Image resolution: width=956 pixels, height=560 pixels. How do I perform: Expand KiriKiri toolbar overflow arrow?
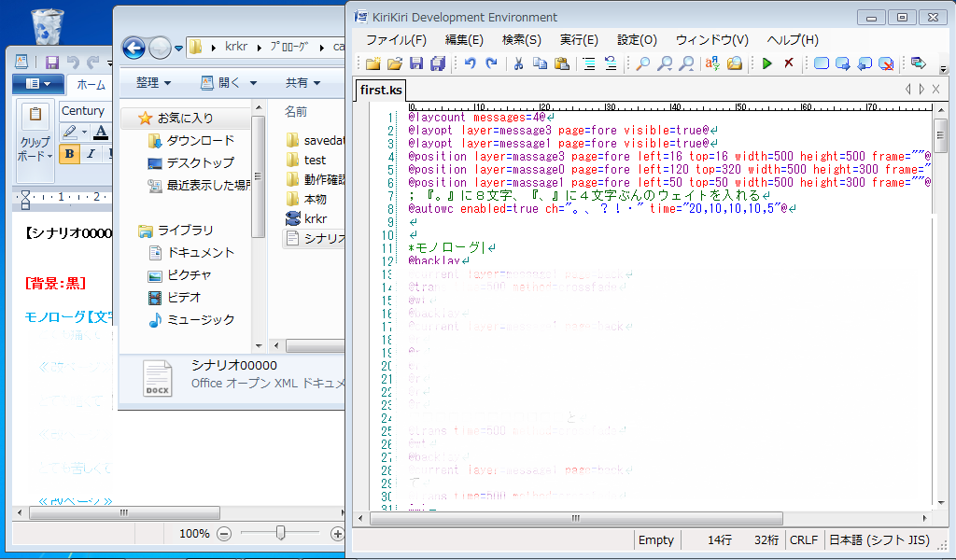click(x=943, y=69)
